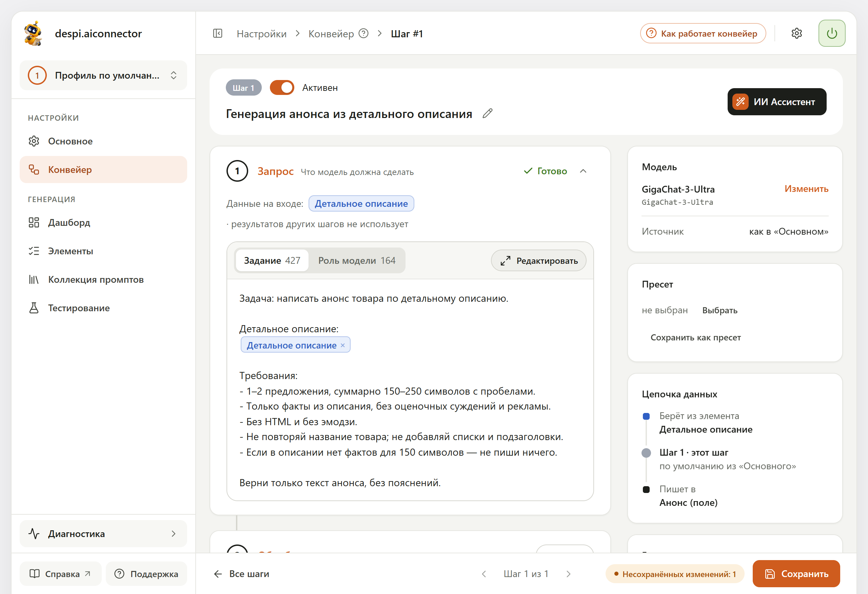Open Справка external link
Viewport: 868px width, 594px height.
click(60, 574)
